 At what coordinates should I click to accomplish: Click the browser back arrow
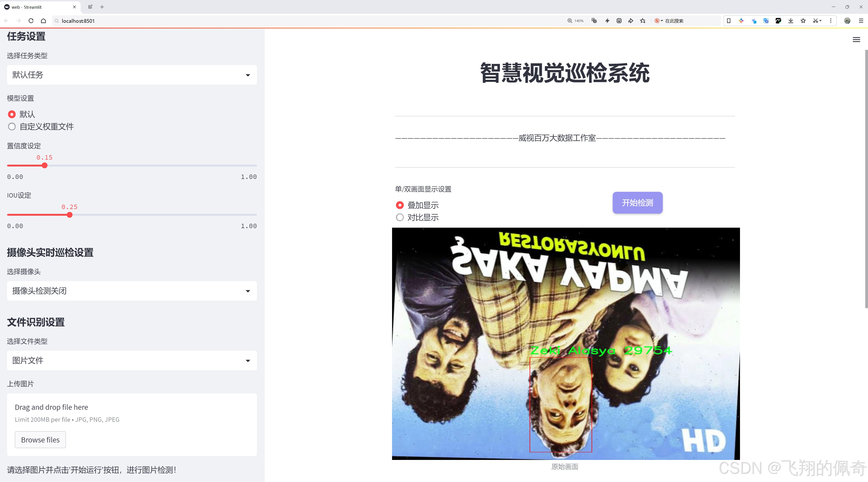[x=6, y=21]
